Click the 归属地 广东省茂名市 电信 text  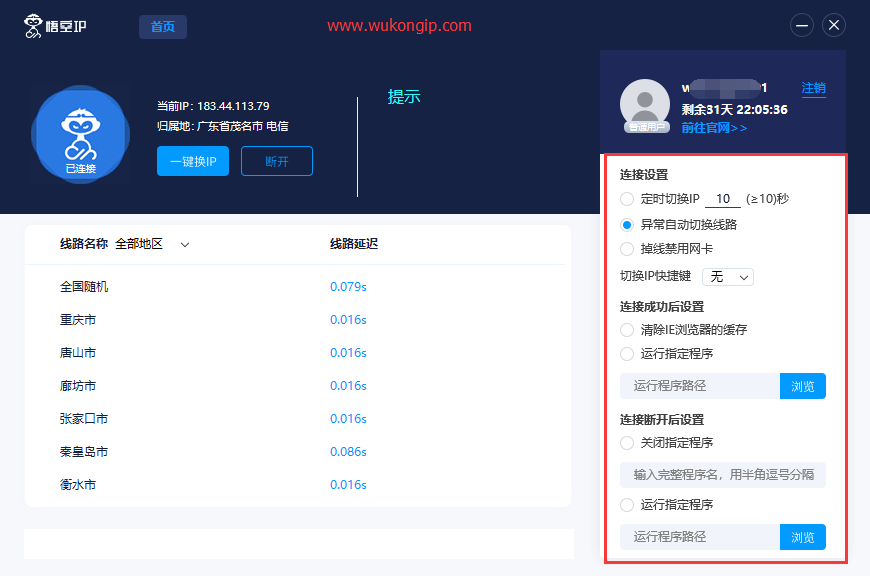[222, 126]
